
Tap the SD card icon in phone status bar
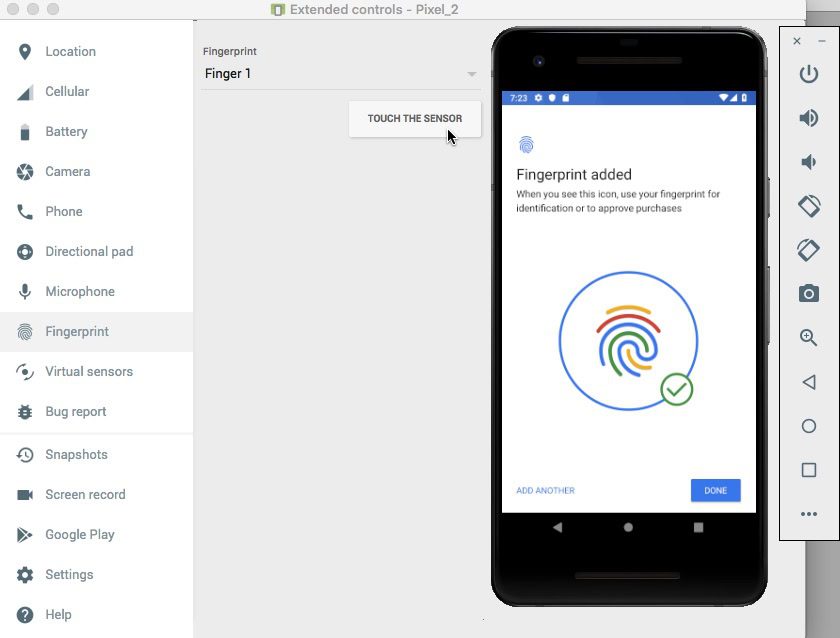click(565, 98)
